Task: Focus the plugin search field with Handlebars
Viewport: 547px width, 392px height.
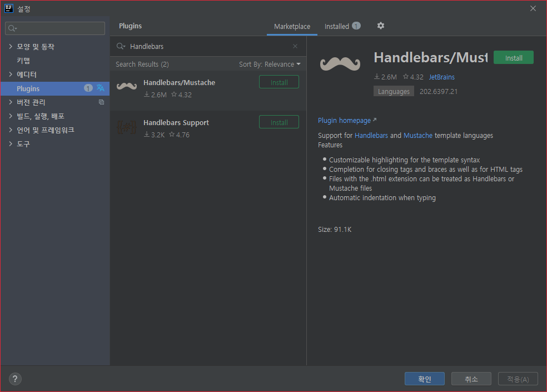Action: (208, 46)
